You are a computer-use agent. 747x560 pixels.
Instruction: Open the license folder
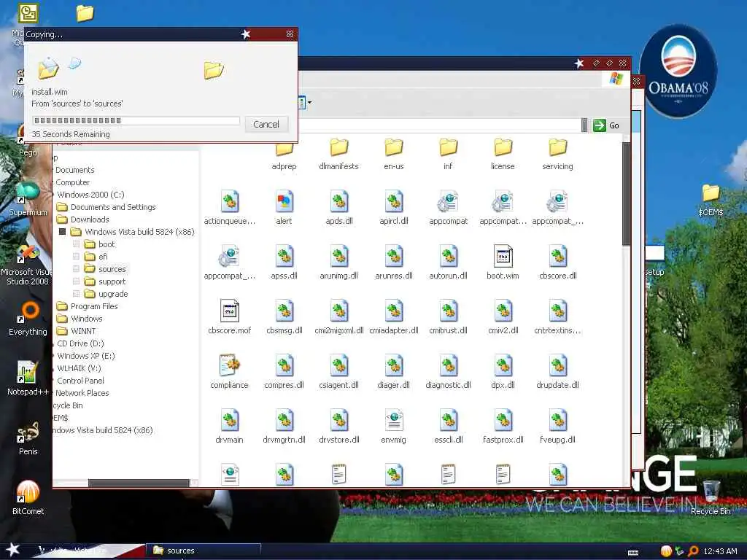click(503, 154)
